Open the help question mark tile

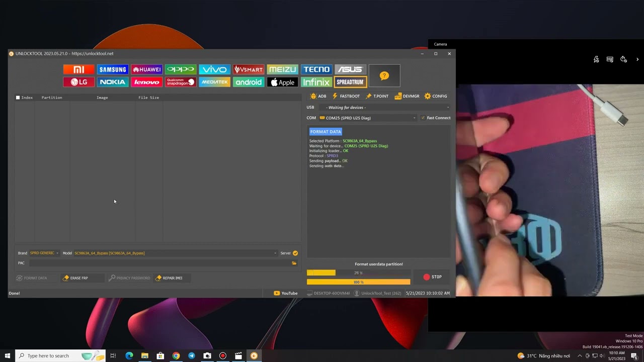pos(384,76)
